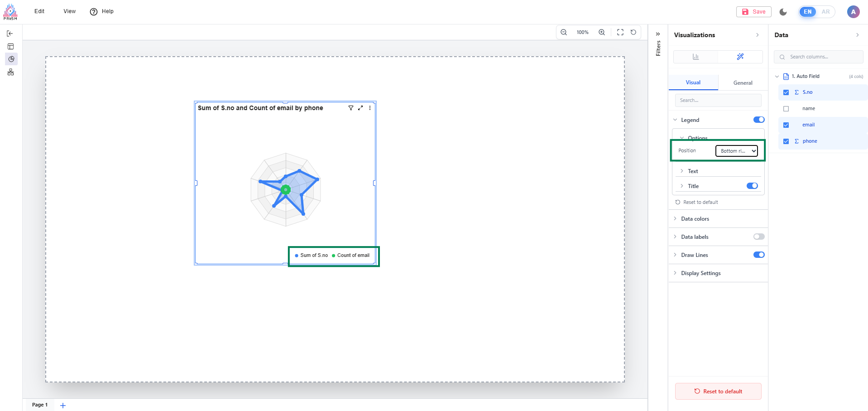Click the zoom in magnifier icon
Image resolution: width=868 pixels, height=411 pixels.
602,32
